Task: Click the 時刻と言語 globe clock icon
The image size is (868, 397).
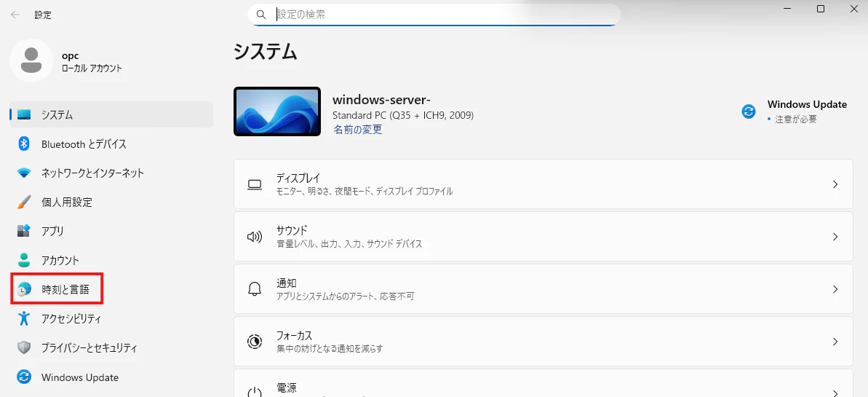Action: [x=24, y=289]
